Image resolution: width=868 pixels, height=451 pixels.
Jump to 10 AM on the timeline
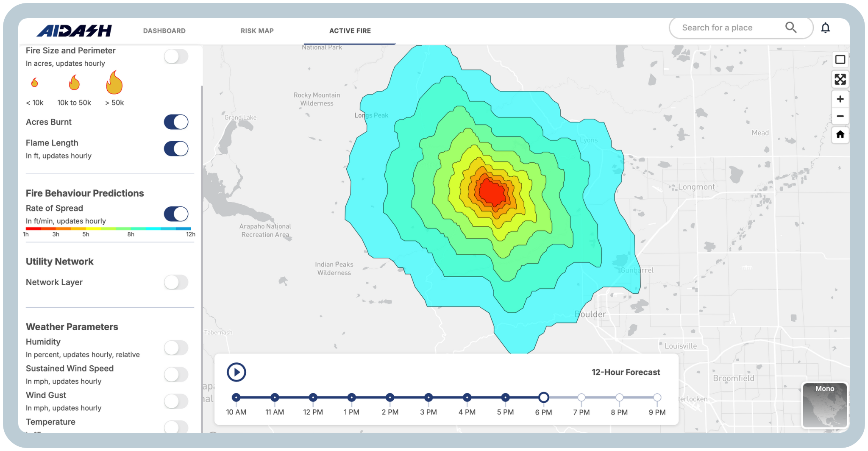[236, 398]
